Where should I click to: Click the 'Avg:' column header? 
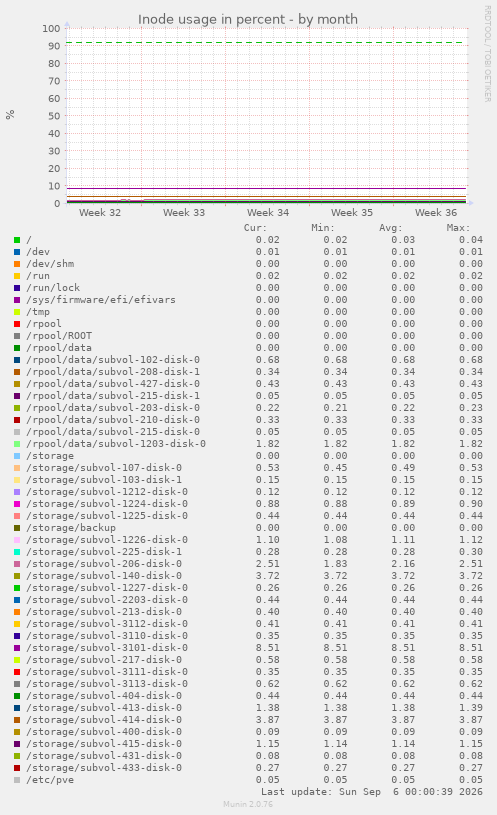click(390, 228)
